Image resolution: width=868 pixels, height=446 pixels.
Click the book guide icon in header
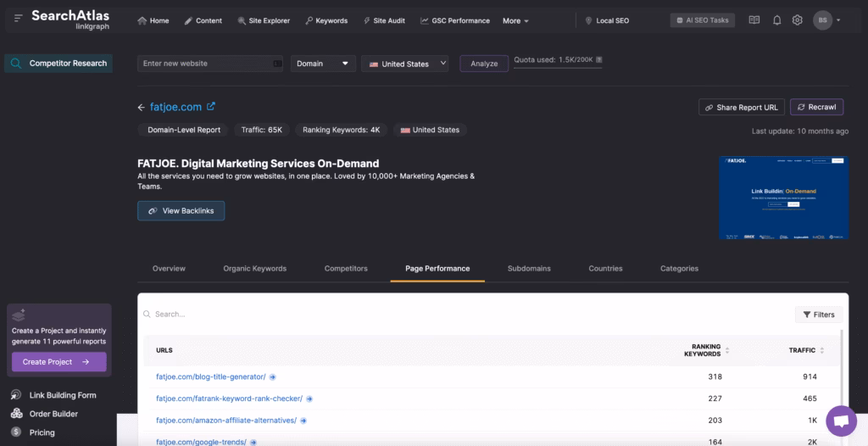pos(754,20)
